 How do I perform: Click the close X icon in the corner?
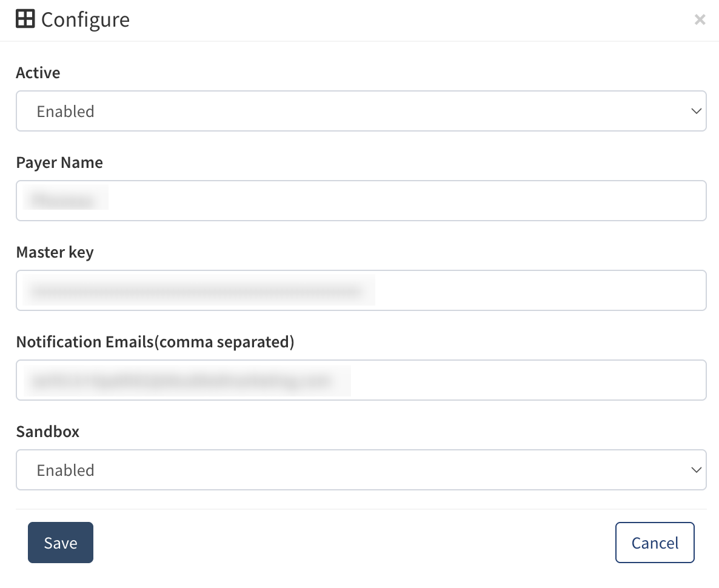700,19
